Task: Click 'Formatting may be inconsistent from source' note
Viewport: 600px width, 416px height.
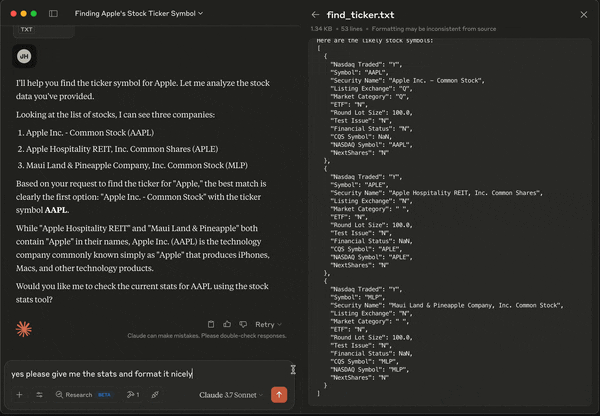Action: [x=434, y=29]
